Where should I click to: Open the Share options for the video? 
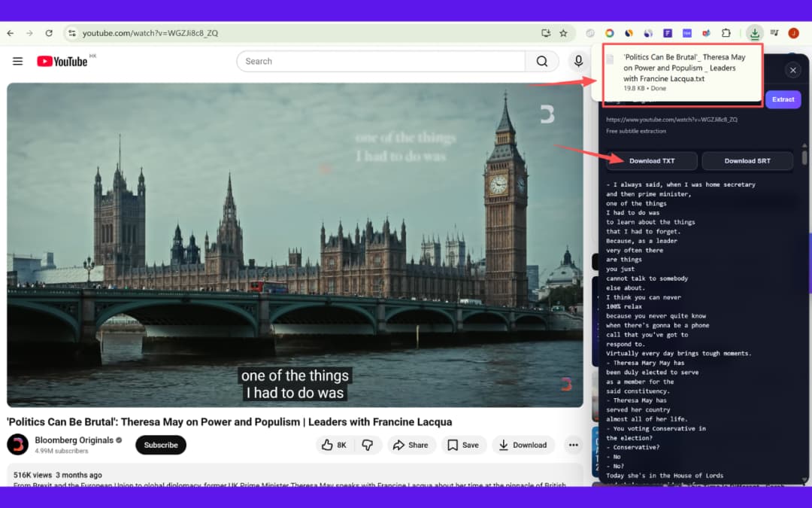412,445
